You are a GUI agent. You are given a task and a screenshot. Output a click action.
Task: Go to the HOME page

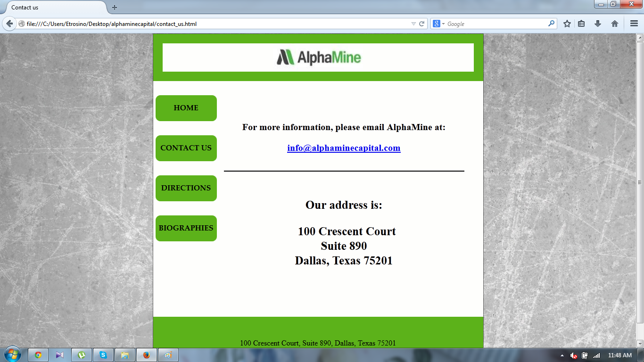point(186,108)
